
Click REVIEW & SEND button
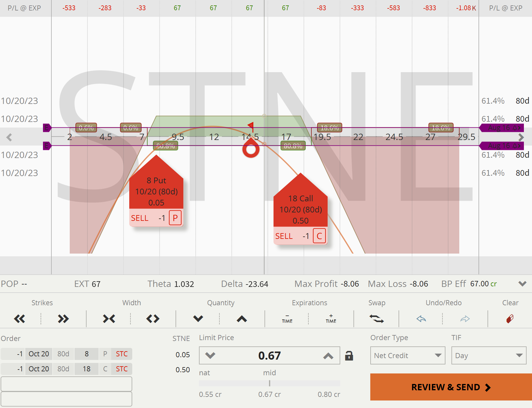pyautogui.click(x=451, y=387)
